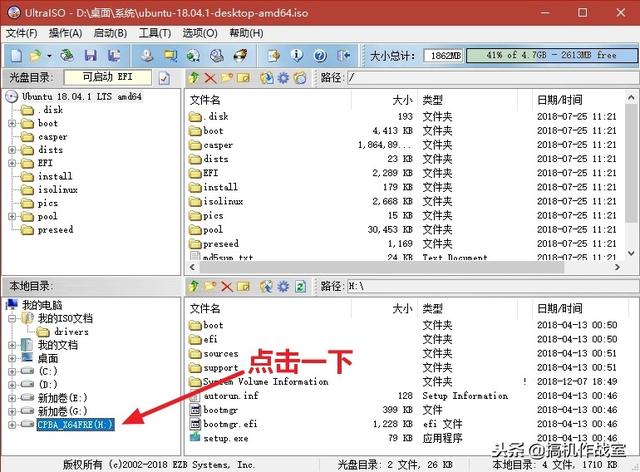Select Ubuntu 18.04.1 LTS amd64 root node
Screen dimensions: 640x472
(x=82, y=97)
